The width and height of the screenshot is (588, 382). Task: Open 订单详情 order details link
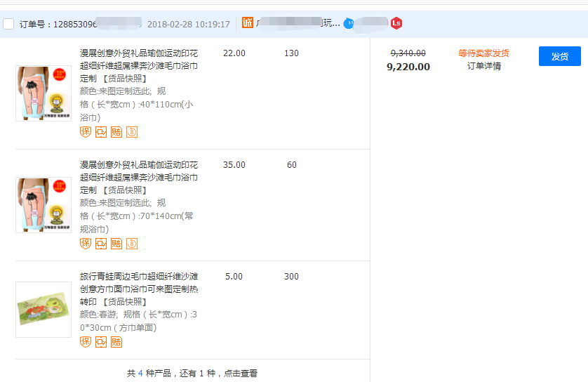(483, 66)
